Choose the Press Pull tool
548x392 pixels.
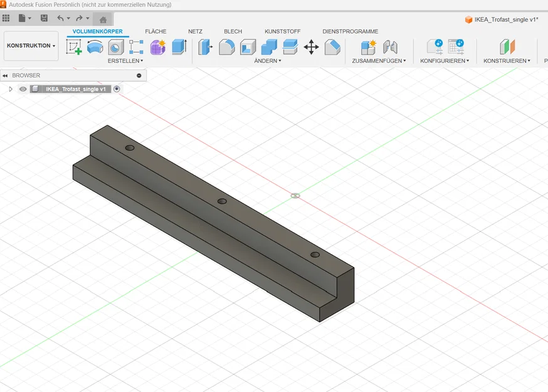206,47
